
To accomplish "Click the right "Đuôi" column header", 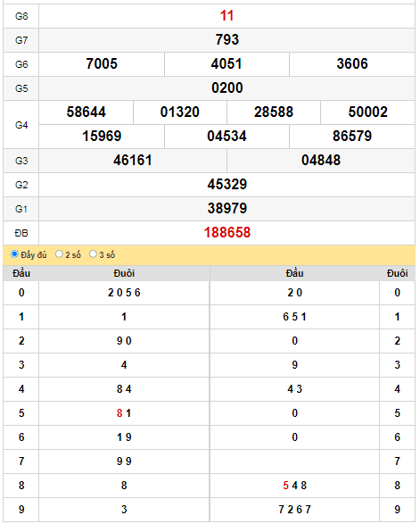I will click(x=398, y=273).
